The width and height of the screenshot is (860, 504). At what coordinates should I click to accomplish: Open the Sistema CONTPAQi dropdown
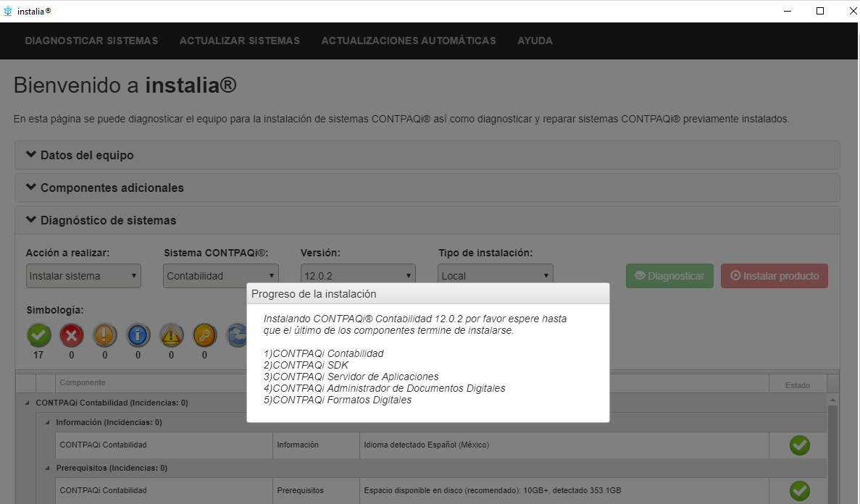click(221, 276)
